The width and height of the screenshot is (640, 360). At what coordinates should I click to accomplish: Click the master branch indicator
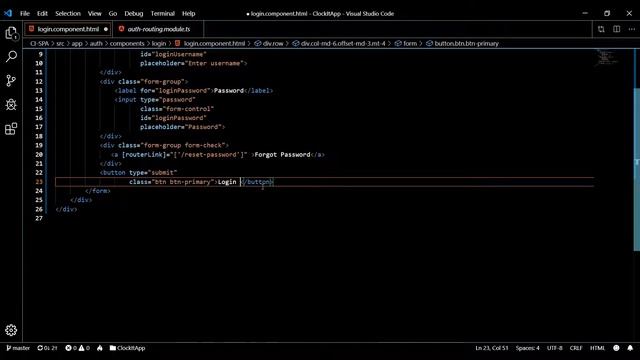18,348
